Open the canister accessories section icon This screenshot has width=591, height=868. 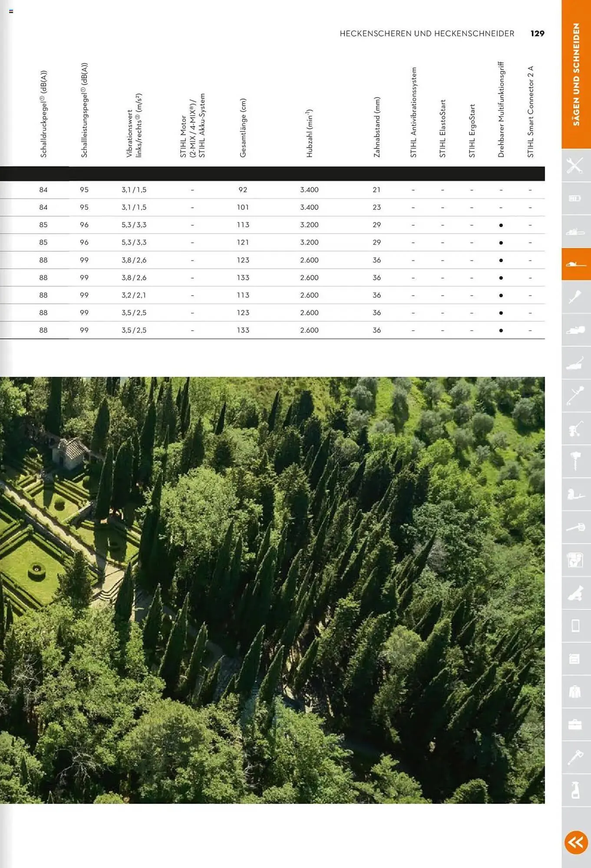point(576,659)
